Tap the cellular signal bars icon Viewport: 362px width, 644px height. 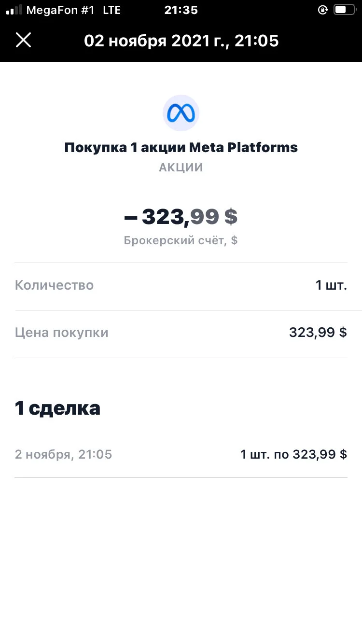click(x=14, y=11)
